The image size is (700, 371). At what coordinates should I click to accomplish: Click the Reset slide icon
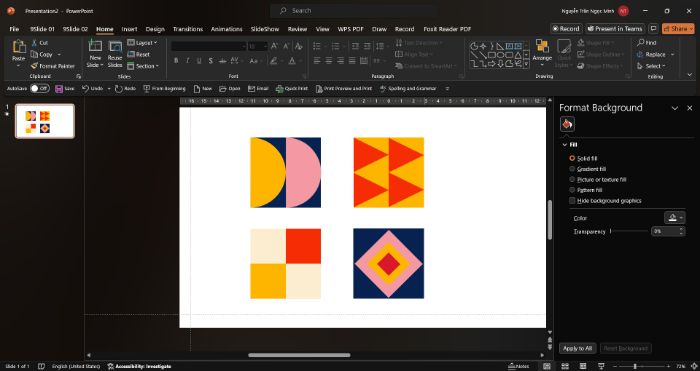pos(131,54)
